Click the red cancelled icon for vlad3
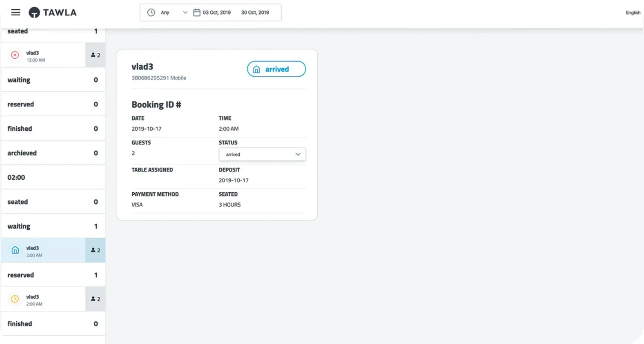Screen dimensions: 644x344 pos(15,55)
